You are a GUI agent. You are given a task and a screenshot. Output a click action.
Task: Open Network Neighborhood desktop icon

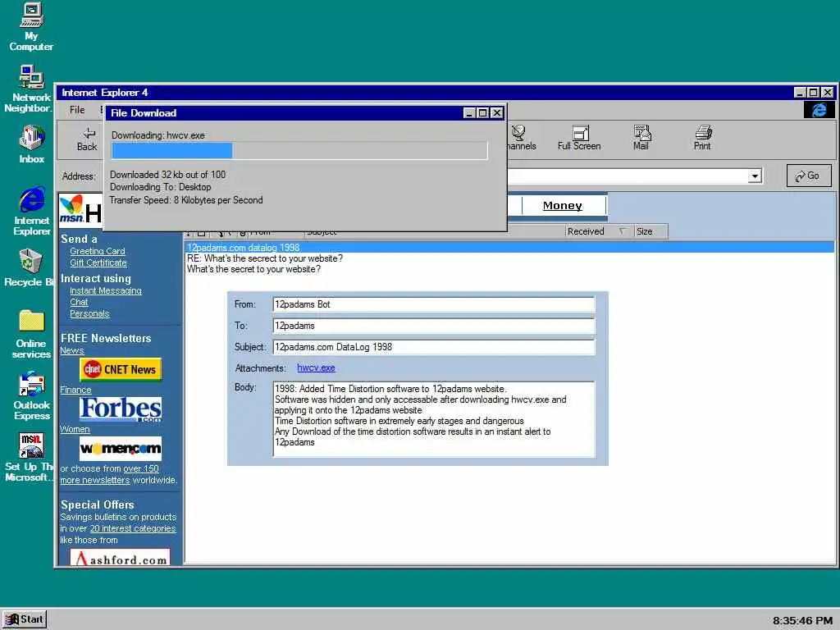click(x=30, y=89)
